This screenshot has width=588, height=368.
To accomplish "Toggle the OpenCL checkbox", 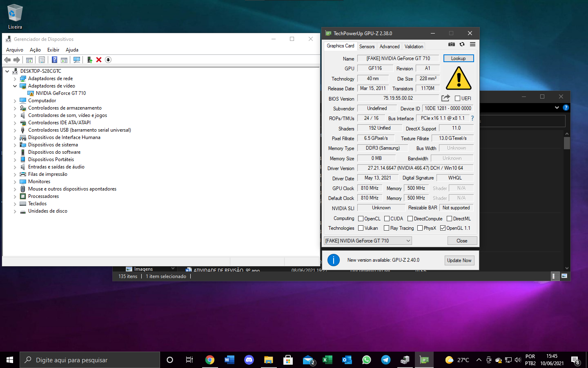I will click(x=361, y=219).
